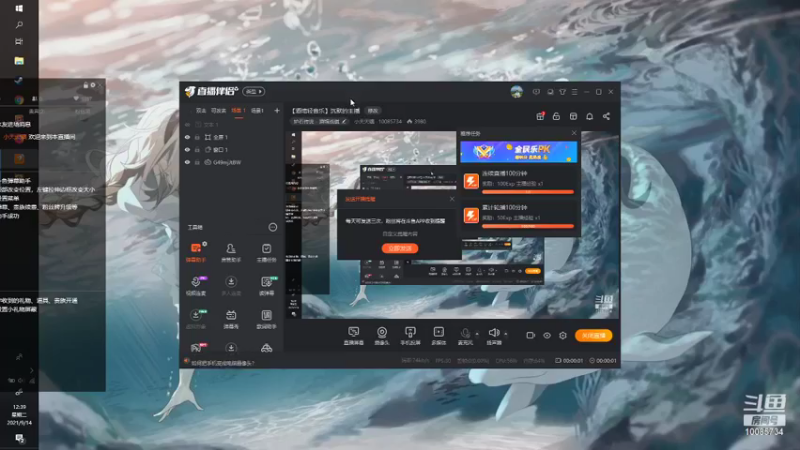The image size is (800, 450).
Task: Open the gear settings beside the orange 关闭直播 button
Action: click(x=563, y=335)
